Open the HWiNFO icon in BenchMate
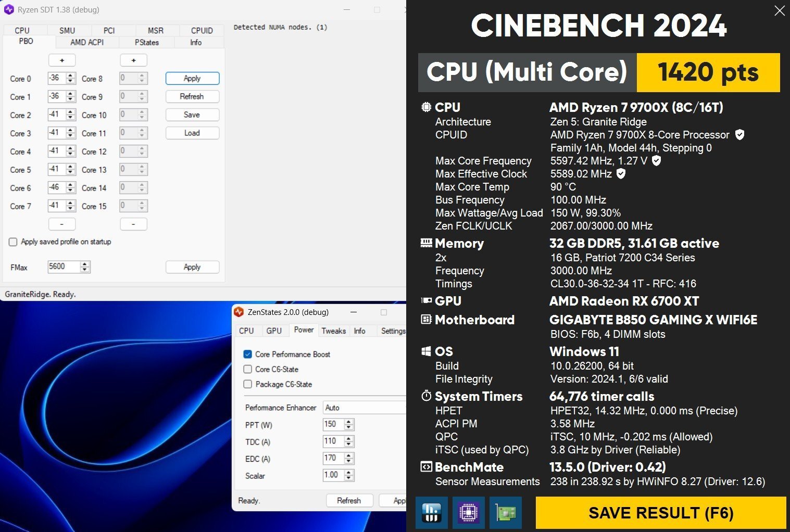Image resolution: width=790 pixels, height=532 pixels. 432,513
